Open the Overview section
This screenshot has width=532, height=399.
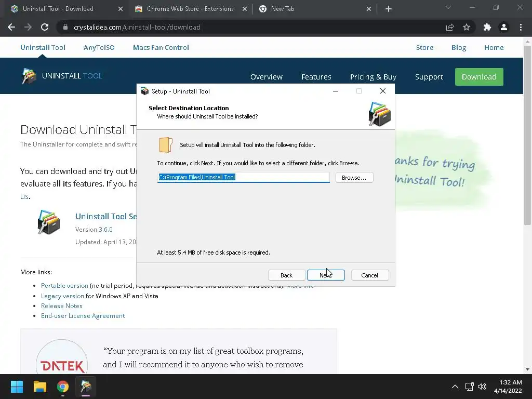(267, 77)
